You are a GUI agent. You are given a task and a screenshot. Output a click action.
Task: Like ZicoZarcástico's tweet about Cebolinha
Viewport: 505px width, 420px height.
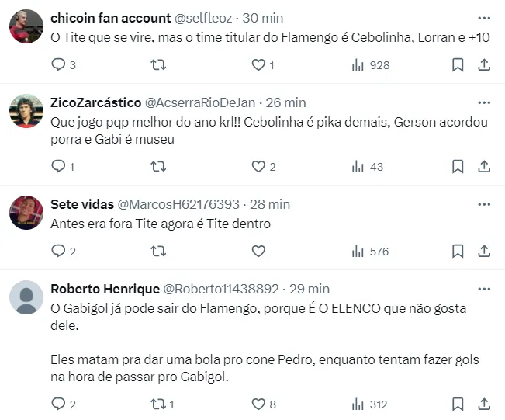point(258,166)
